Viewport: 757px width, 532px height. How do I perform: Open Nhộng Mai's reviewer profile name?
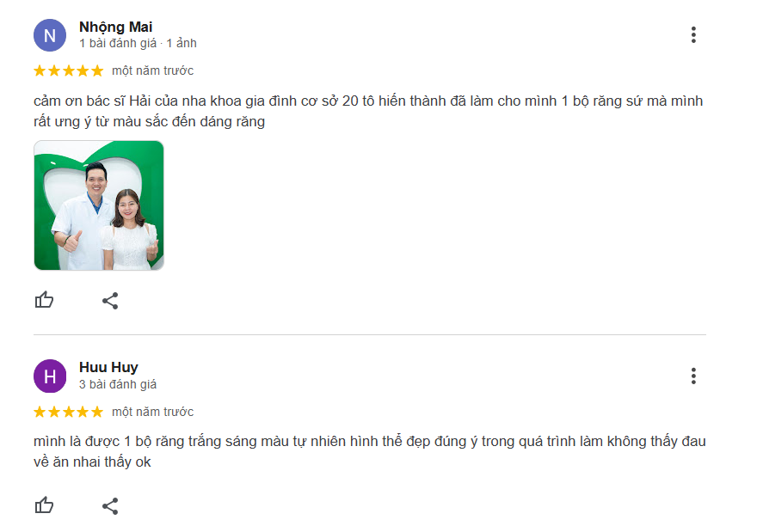pos(116,27)
